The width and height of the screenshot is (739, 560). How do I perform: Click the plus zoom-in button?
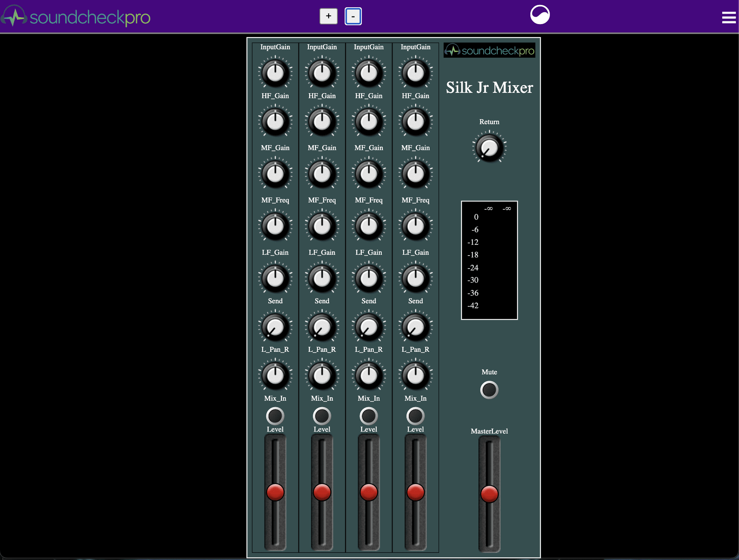click(x=329, y=16)
